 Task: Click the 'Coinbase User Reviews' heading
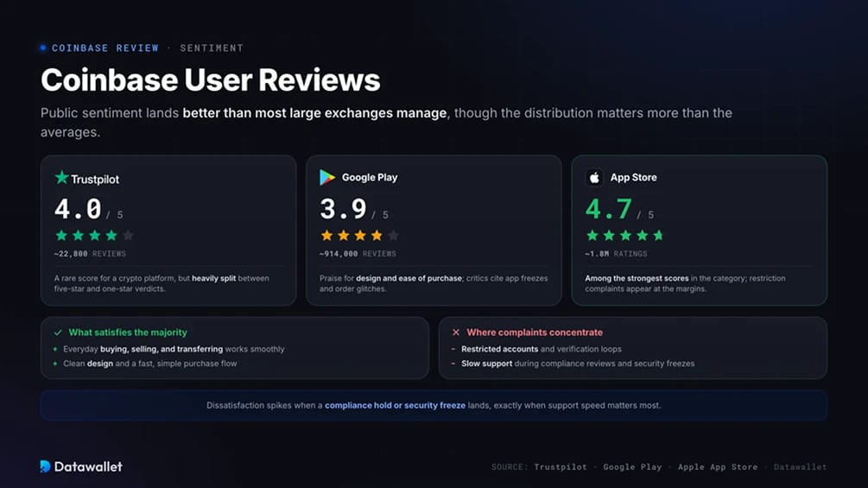tap(211, 79)
